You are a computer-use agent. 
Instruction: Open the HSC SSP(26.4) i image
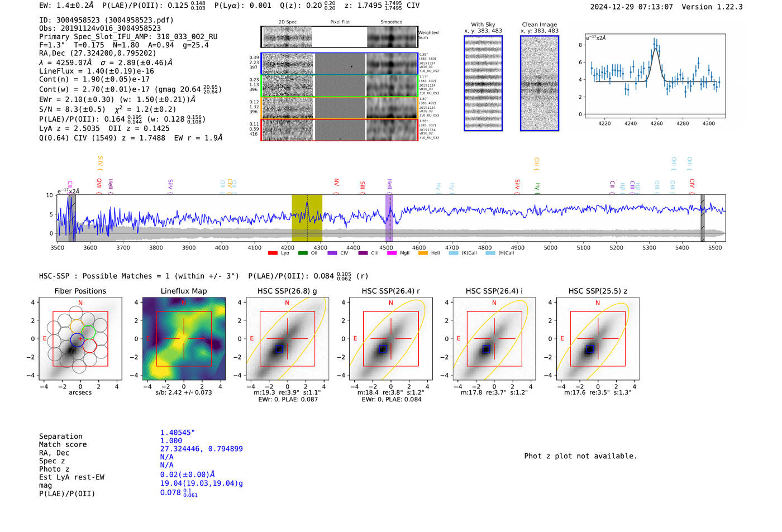click(494, 339)
